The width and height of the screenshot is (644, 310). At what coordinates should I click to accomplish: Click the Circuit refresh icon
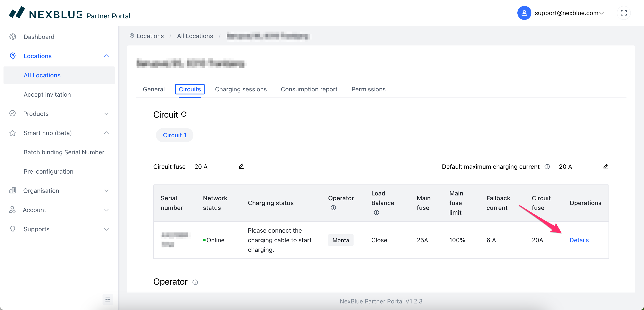[184, 114]
